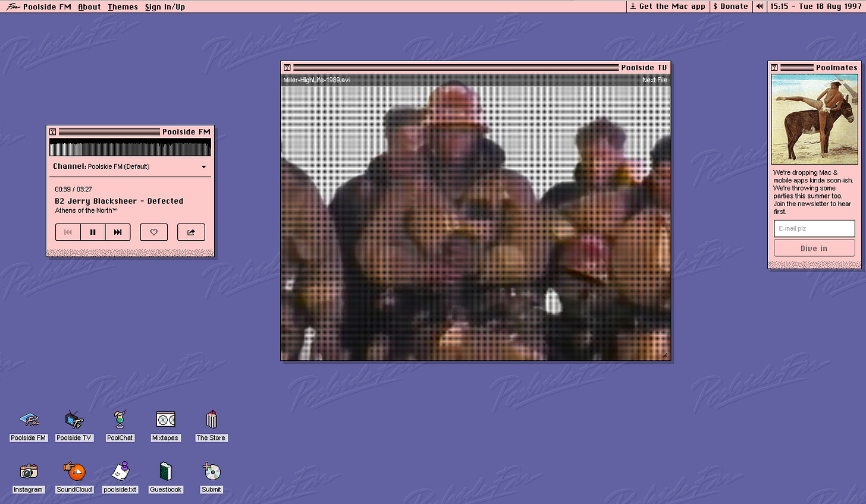The width and height of the screenshot is (866, 504).
Task: Mute sound via menu bar speaker icon
Action: (x=760, y=7)
